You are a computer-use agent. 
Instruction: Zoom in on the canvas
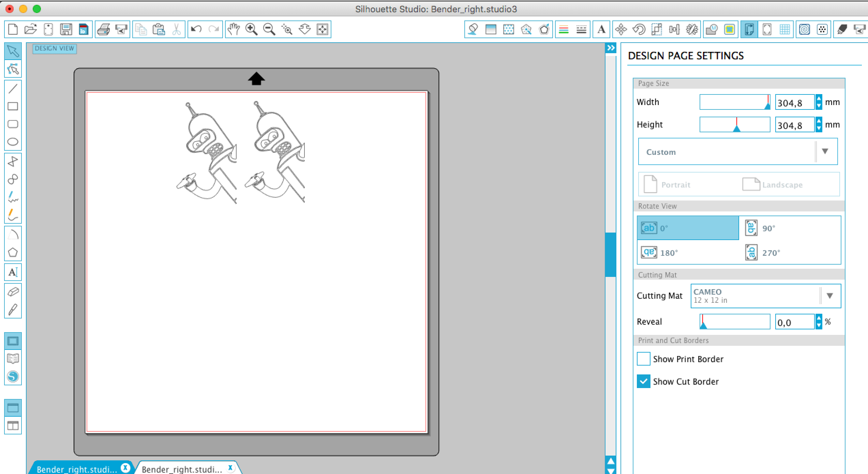[252, 29]
